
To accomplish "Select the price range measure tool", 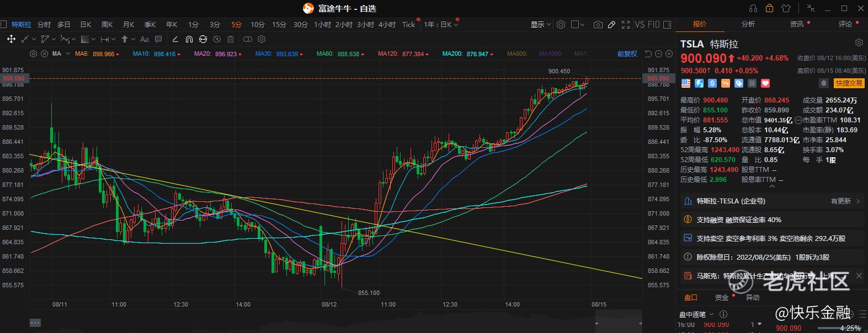I will (104, 39).
